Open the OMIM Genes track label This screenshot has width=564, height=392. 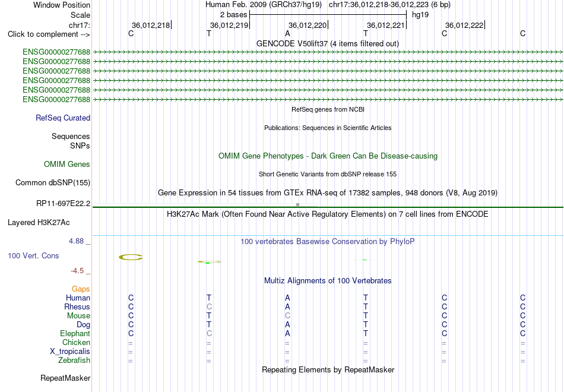coord(67,164)
